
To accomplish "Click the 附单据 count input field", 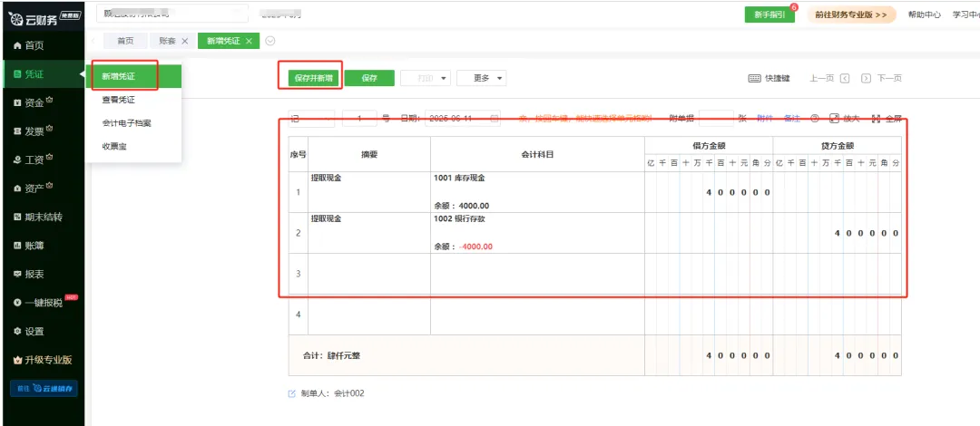I will point(716,118).
